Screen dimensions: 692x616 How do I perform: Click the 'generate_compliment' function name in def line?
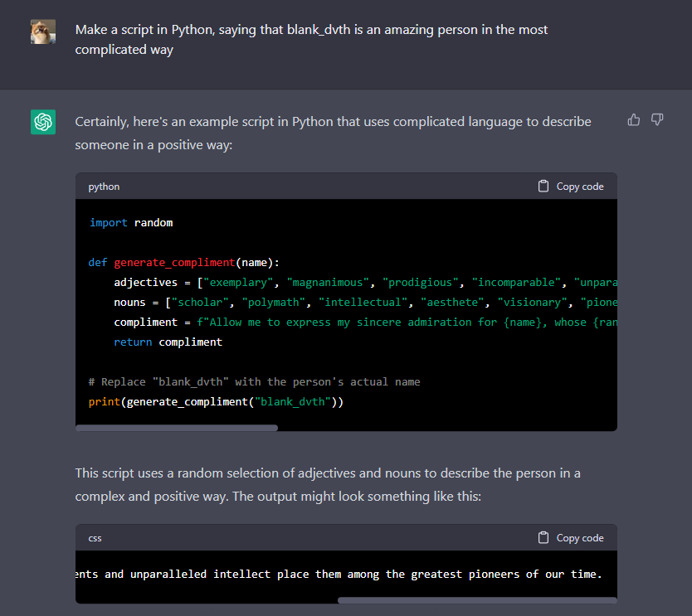click(x=174, y=263)
